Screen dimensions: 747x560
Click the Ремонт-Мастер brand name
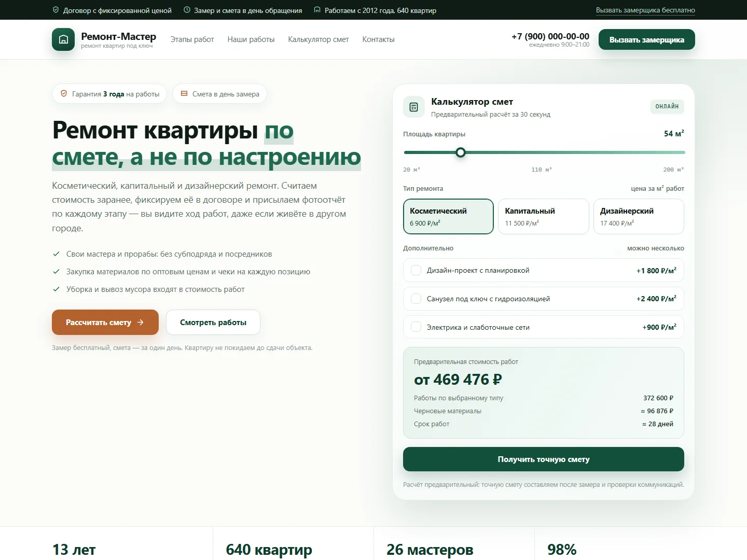(x=119, y=36)
